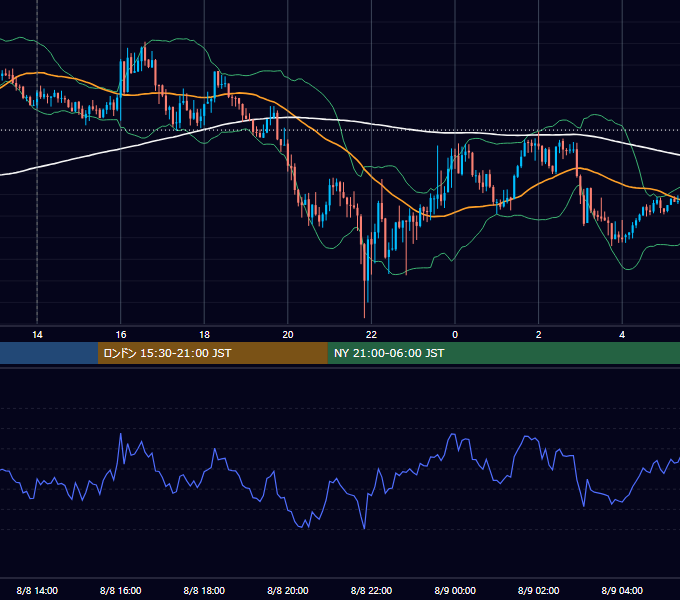This screenshot has height=600, width=680.
Task: Click the London session band 15:30-21:00 JST
Action: point(212,353)
